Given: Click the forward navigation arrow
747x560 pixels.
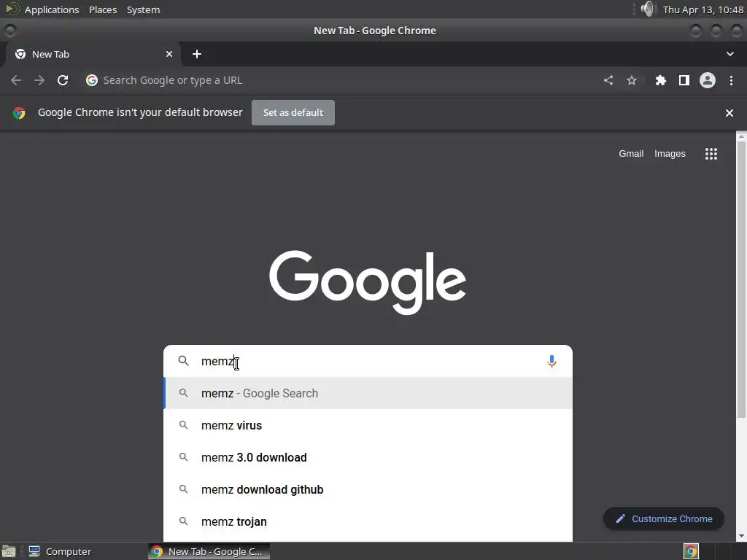Looking at the screenshot, I should click(39, 80).
